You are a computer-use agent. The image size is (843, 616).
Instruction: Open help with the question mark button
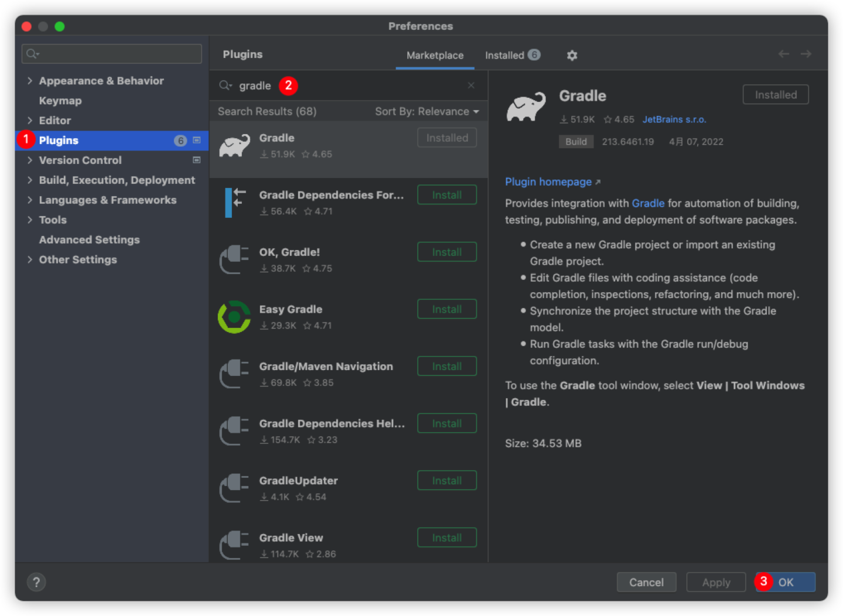[36, 582]
